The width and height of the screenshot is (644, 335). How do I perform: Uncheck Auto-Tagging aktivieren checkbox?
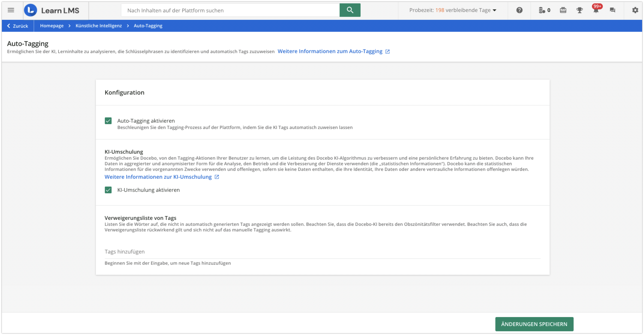[108, 121]
